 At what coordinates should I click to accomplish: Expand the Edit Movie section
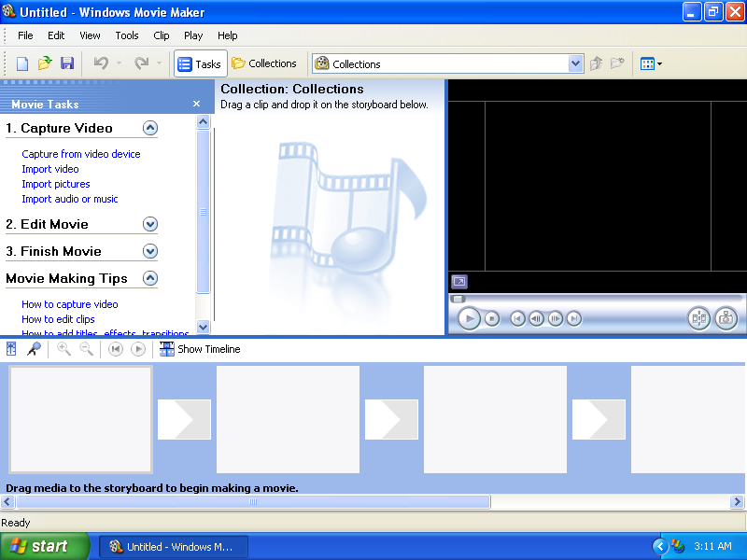pos(150,224)
